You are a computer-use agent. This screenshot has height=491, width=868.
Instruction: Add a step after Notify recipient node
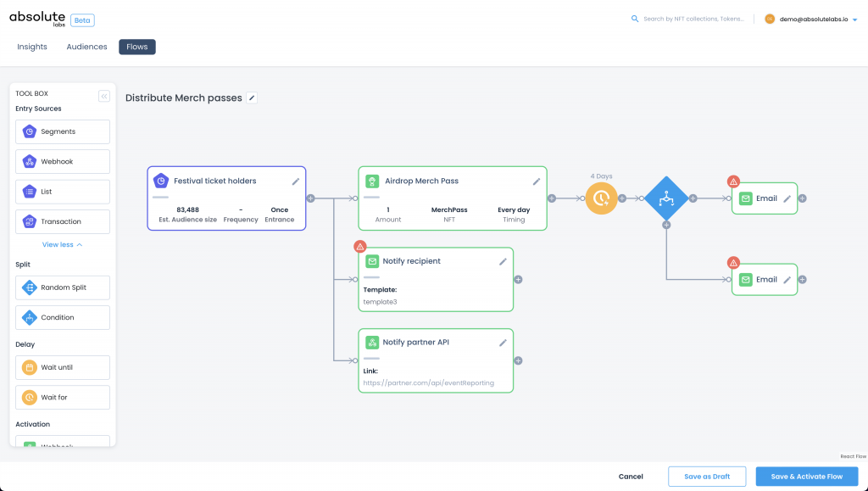[518, 280]
